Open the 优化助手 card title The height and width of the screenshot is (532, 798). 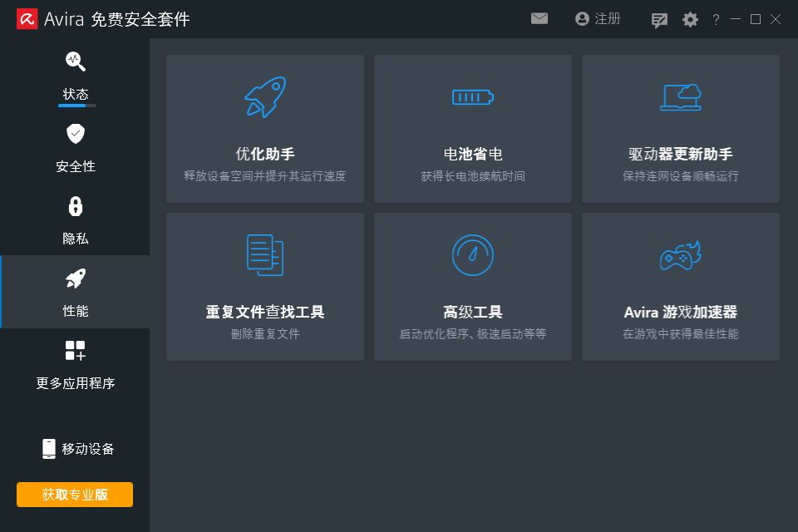coord(265,154)
